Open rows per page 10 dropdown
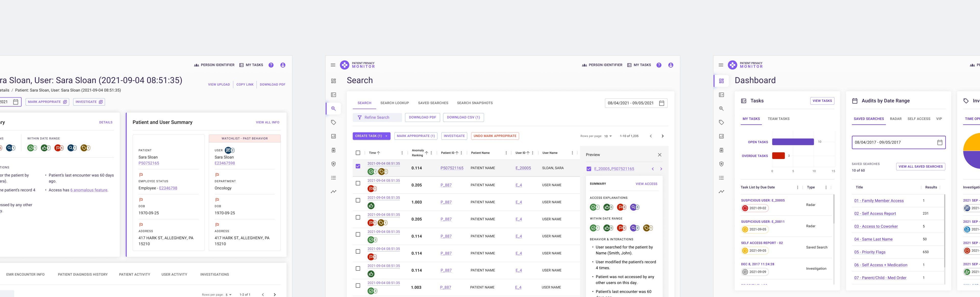Image resolution: width=980 pixels, height=297 pixels. 608,136
